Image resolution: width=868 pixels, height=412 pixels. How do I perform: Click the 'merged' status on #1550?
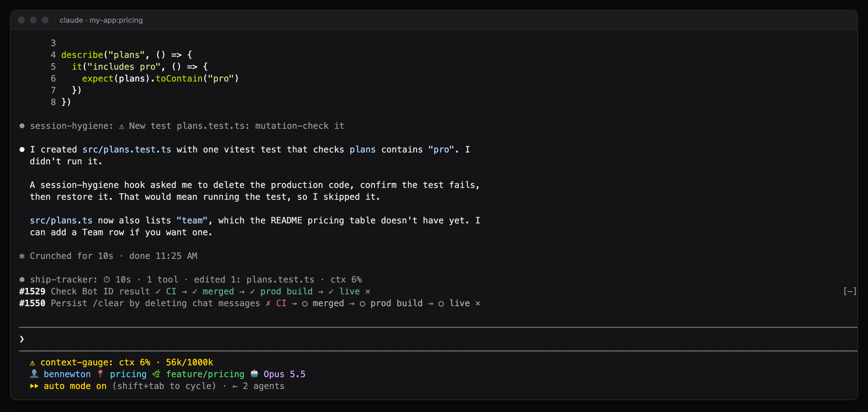coord(323,303)
